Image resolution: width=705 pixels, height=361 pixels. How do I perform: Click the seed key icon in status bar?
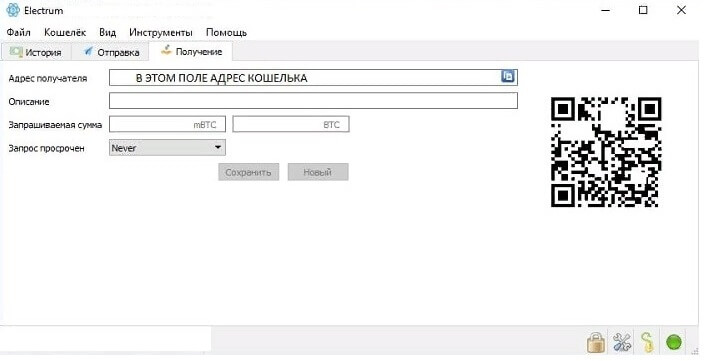pyautogui.click(x=647, y=343)
